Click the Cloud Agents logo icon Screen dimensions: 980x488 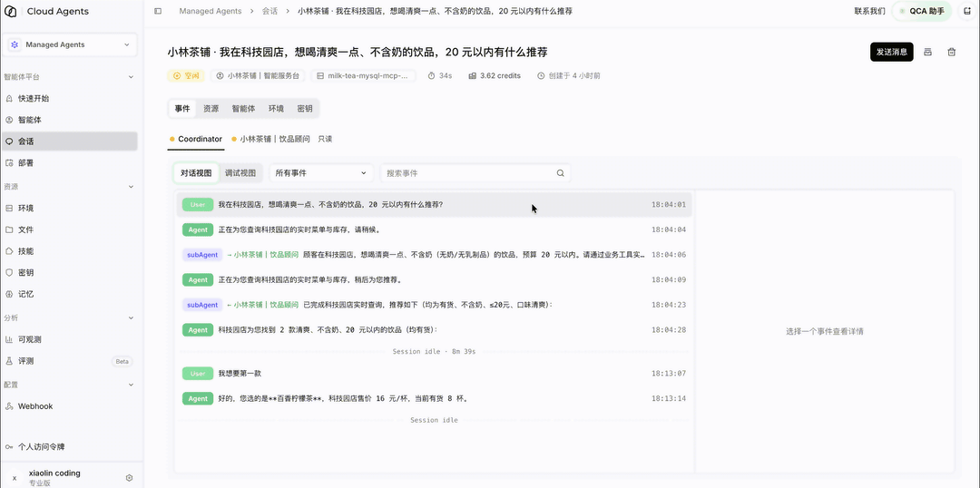[10, 11]
